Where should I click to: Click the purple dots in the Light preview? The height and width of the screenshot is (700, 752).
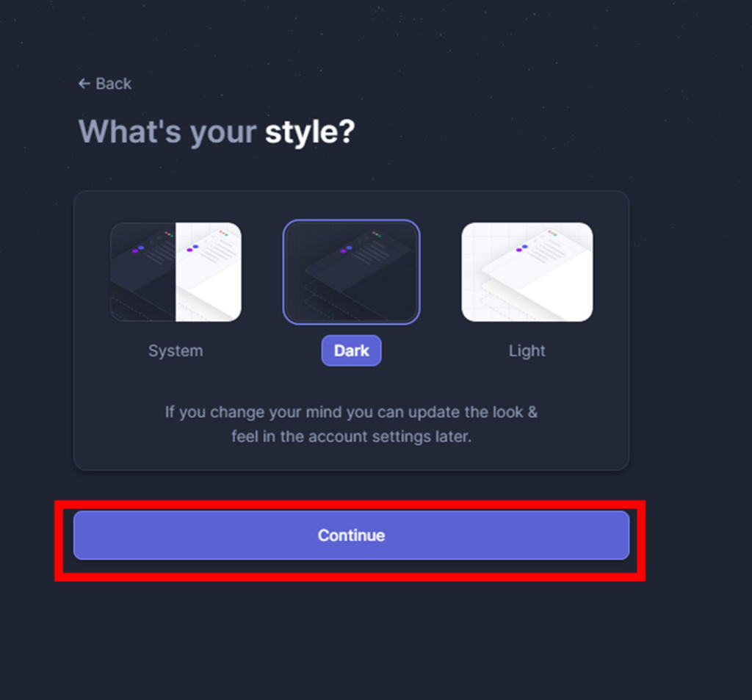(522, 248)
